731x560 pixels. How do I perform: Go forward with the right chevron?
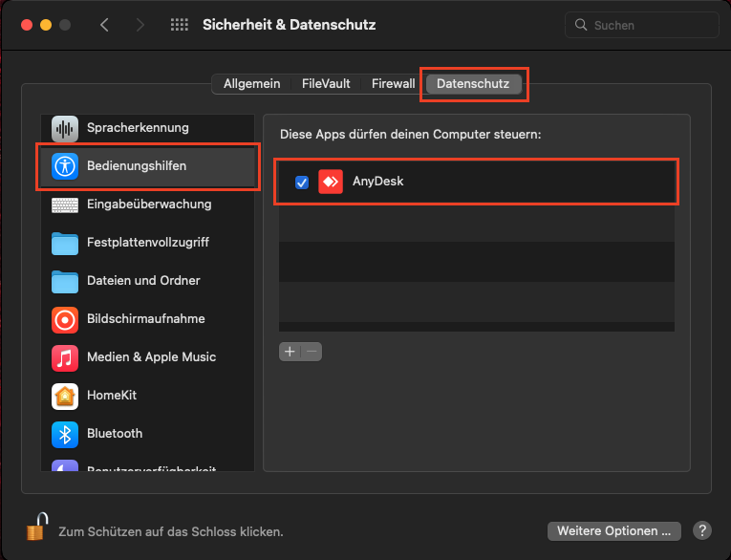(x=140, y=25)
